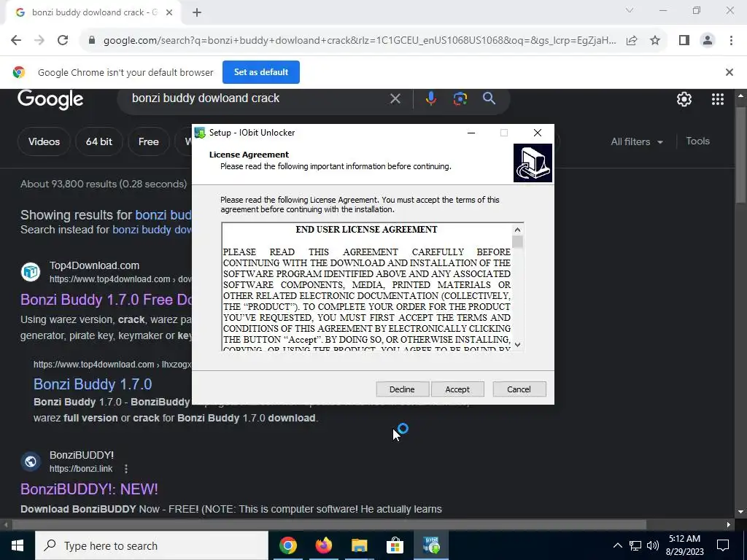
Task: Open options menu beside bonzi.link URL
Action: point(125,469)
